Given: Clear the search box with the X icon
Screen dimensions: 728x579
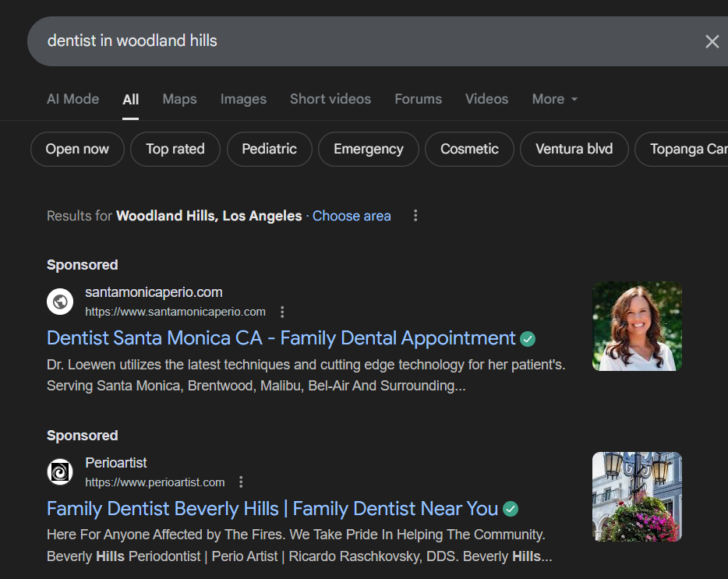Looking at the screenshot, I should click(712, 41).
